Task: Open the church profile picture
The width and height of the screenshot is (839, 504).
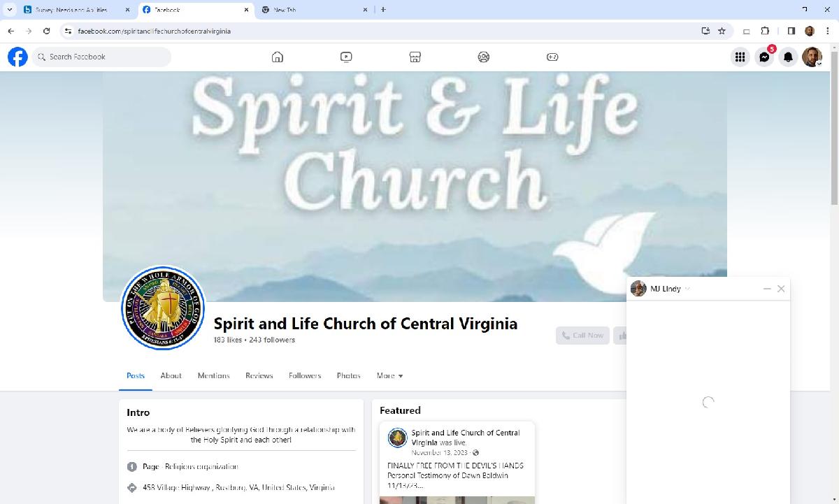Action: (163, 308)
